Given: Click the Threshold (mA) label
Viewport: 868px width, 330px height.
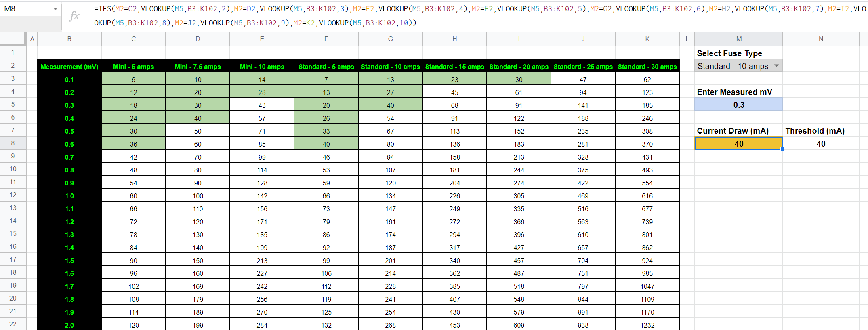Looking at the screenshot, I should coord(815,131).
